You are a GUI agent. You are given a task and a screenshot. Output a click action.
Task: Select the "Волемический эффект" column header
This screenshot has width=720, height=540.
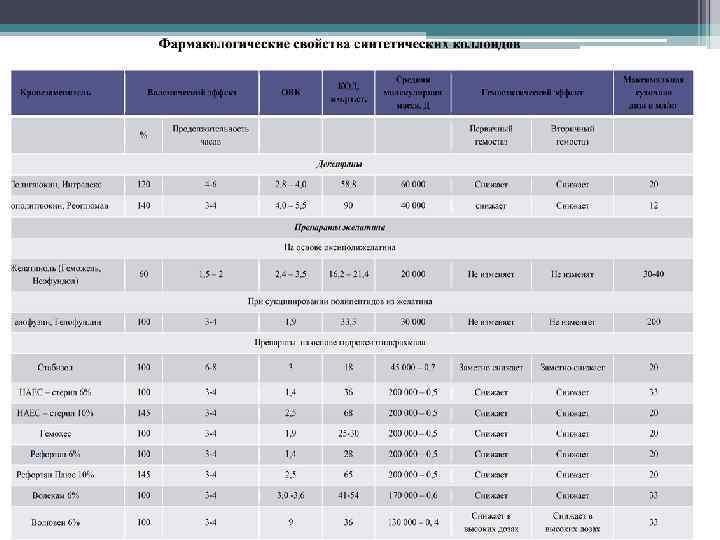191,92
